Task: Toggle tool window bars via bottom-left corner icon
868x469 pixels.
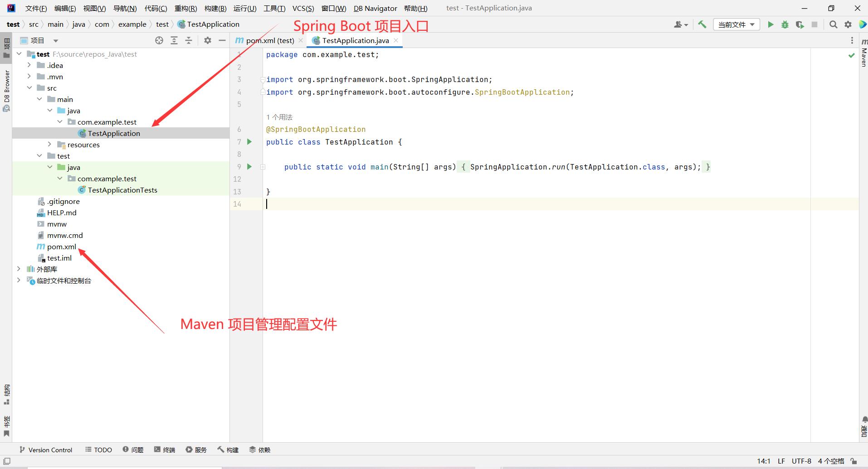Action: click(7, 461)
